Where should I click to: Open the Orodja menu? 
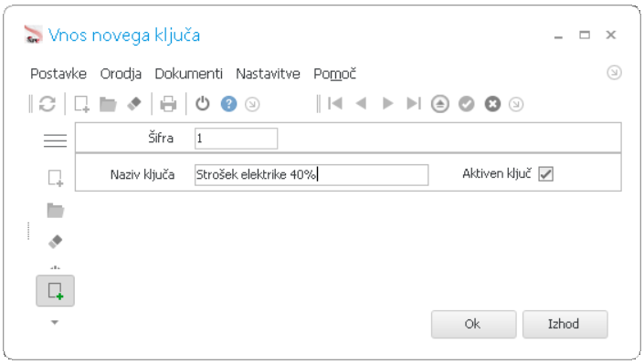coord(121,74)
